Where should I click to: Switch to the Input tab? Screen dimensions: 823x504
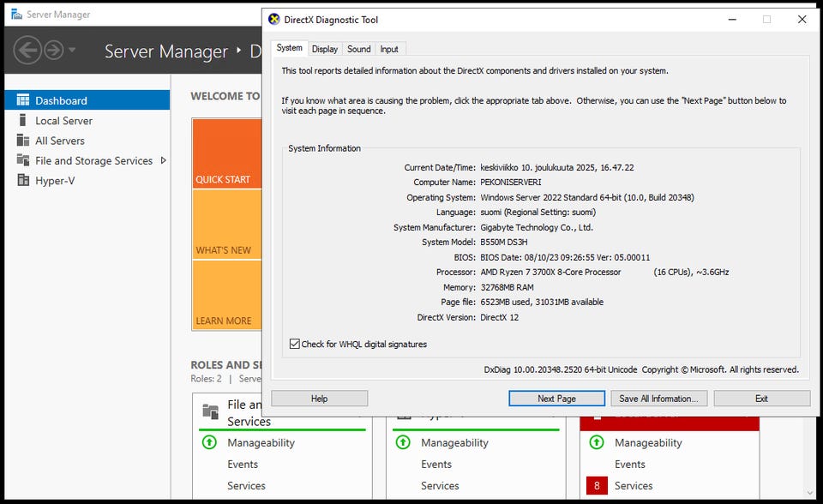tap(389, 49)
